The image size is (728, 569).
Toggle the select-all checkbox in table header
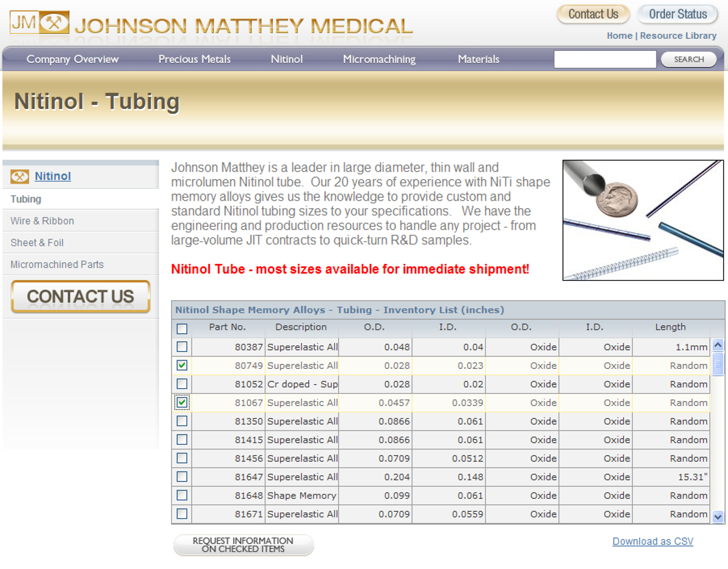(x=182, y=329)
